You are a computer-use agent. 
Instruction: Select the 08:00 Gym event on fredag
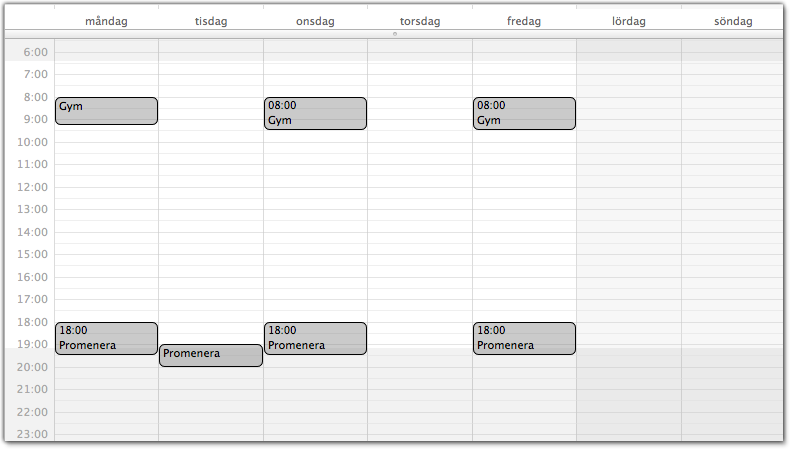pos(524,113)
